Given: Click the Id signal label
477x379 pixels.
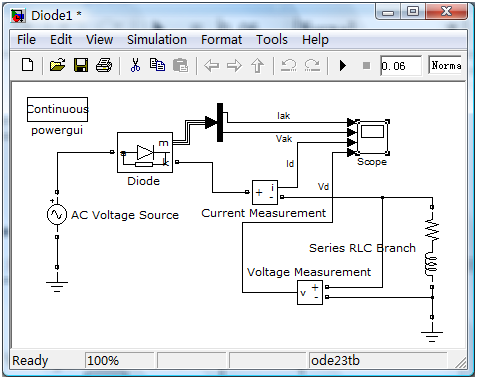Looking at the screenshot, I should coord(290,164).
